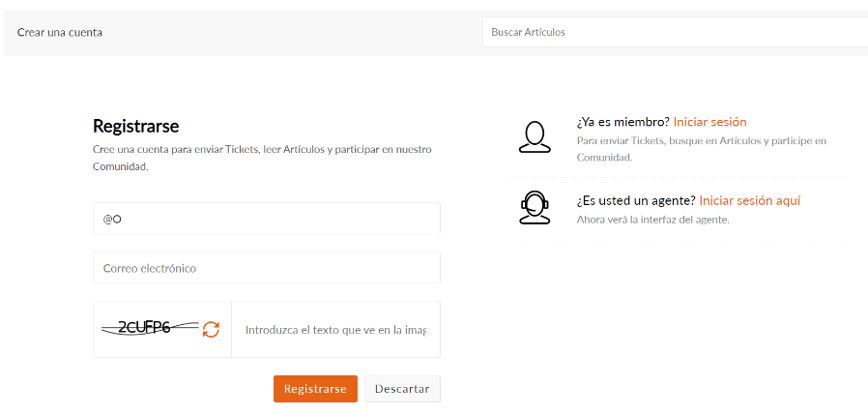Click Crear una cuenta in header
The image size is (868, 416).
click(x=60, y=32)
